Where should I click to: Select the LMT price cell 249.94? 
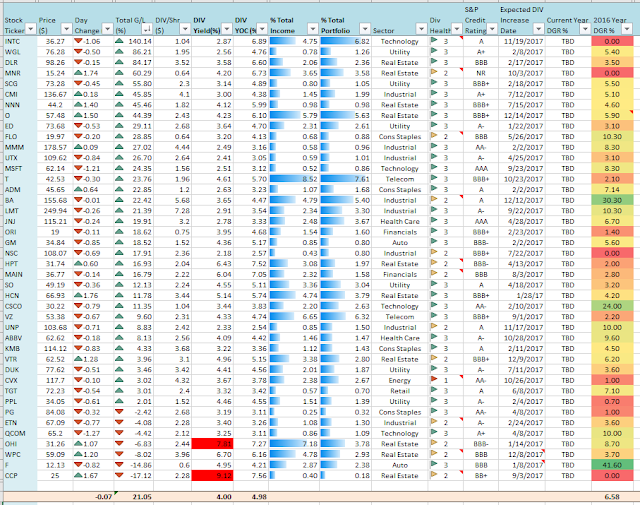coord(55,211)
